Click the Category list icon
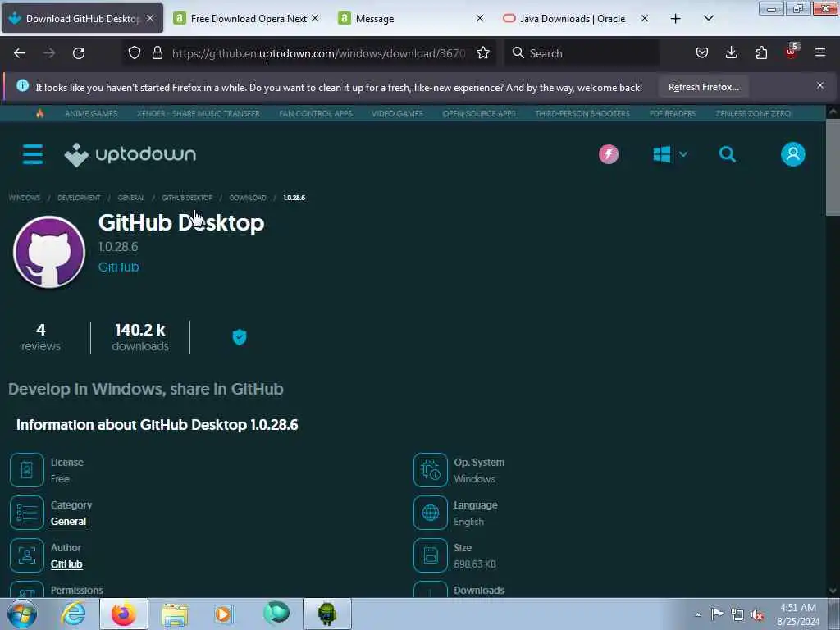 coord(27,513)
